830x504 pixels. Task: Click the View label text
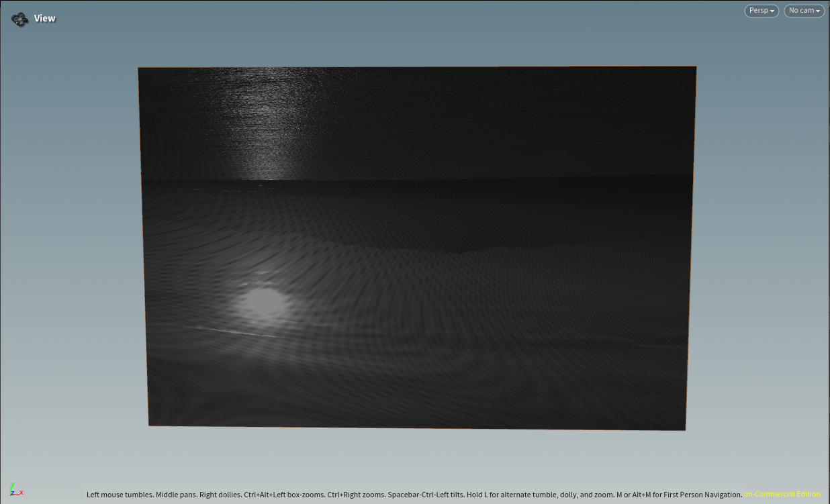pos(45,19)
